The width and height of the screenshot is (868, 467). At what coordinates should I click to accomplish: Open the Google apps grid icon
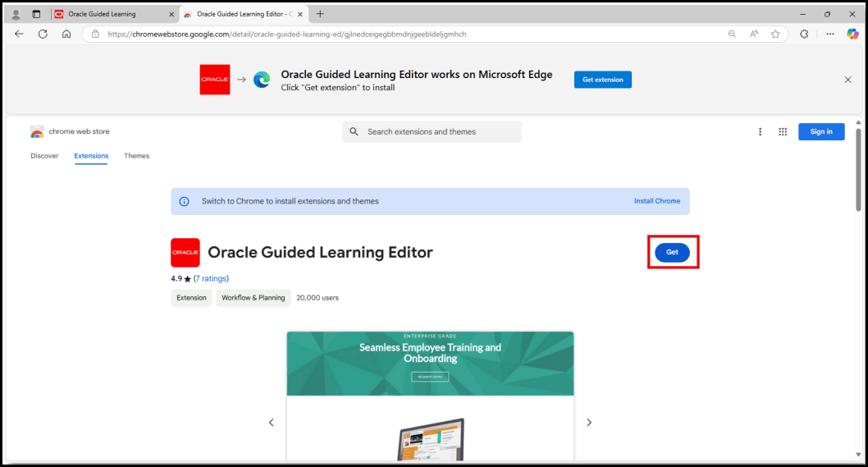point(783,132)
